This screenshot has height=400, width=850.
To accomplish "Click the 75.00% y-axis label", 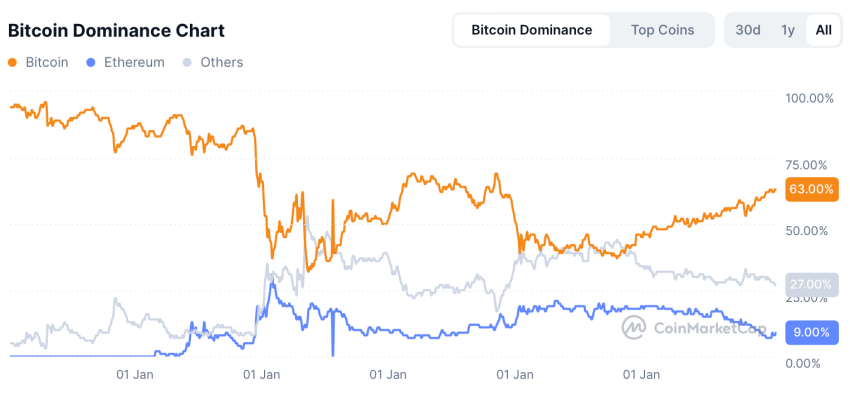I will click(808, 165).
